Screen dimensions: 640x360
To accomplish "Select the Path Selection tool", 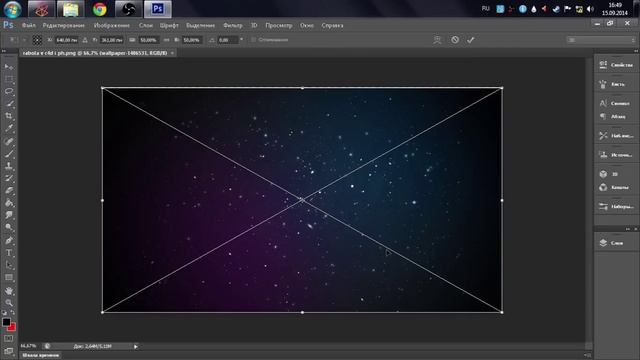I will point(9,265).
